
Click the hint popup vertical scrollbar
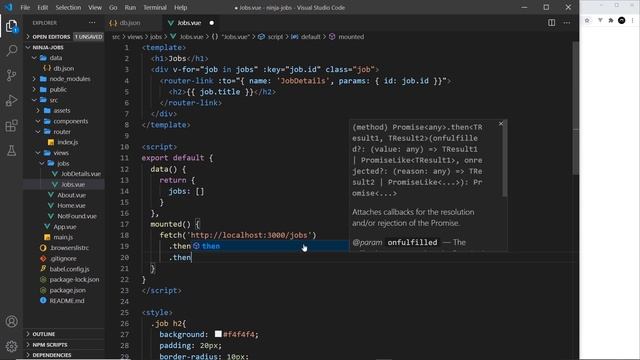tap(505, 158)
